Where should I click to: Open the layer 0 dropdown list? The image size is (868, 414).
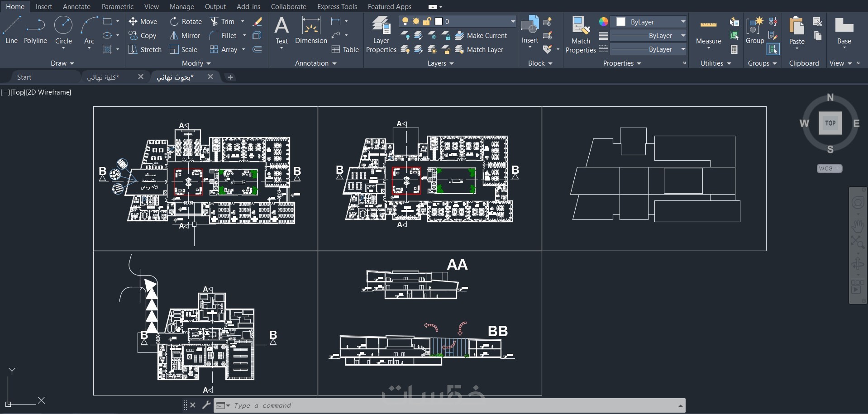click(513, 21)
